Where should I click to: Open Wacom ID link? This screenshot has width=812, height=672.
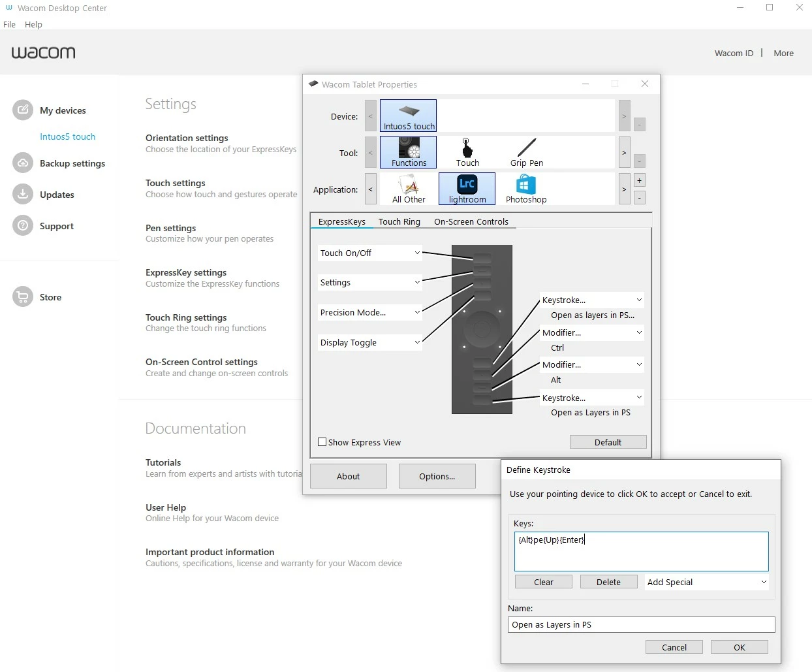[x=734, y=53]
